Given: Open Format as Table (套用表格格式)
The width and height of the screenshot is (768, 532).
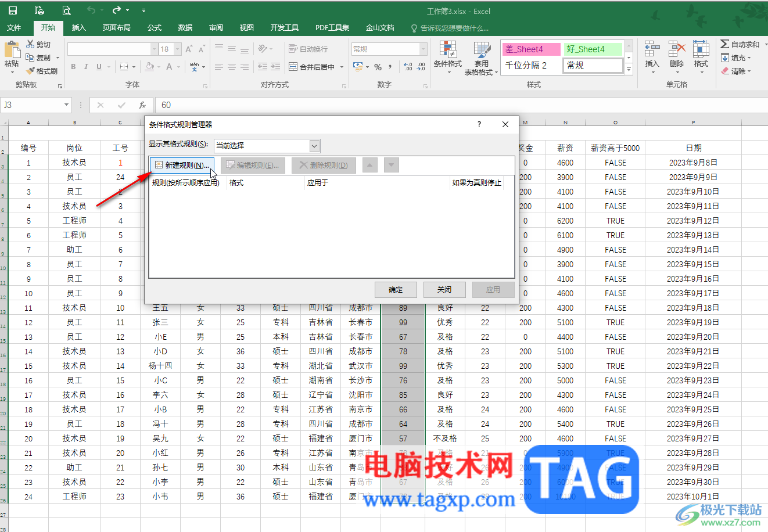Looking at the screenshot, I should (x=482, y=58).
